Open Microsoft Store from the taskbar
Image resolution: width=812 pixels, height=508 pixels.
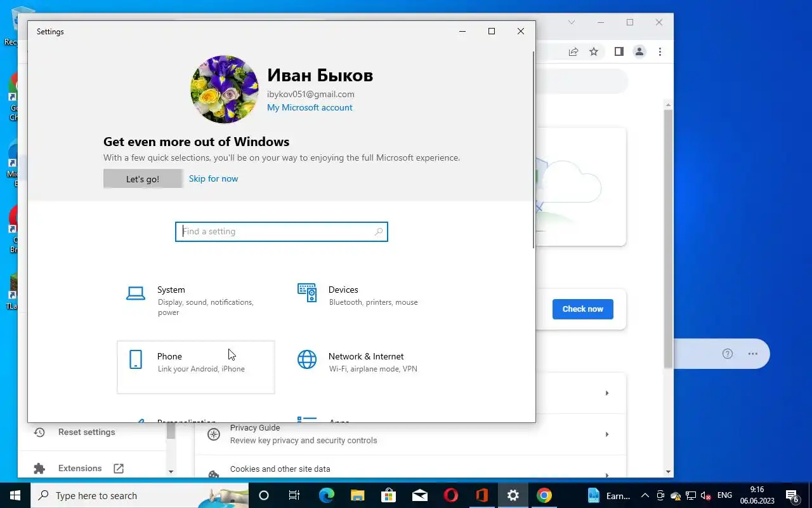pos(388,495)
